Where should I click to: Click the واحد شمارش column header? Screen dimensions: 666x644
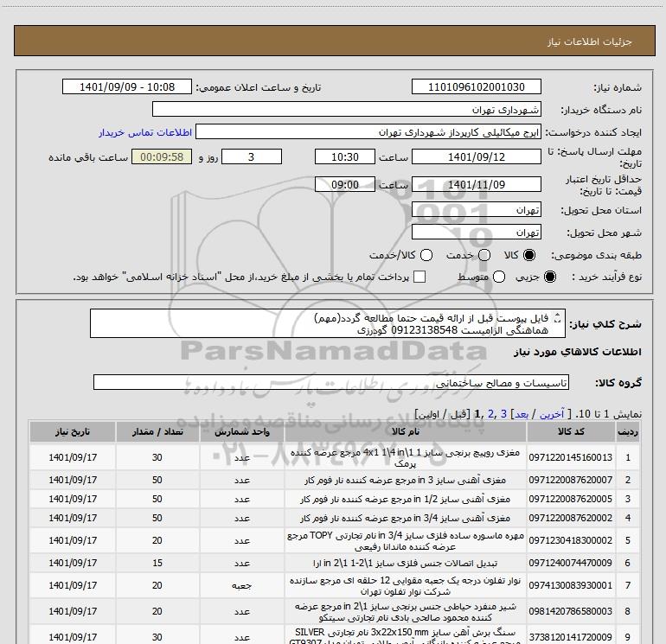click(242, 431)
